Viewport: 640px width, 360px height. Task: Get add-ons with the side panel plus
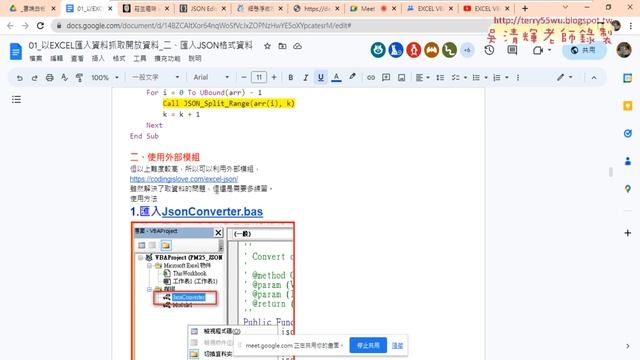click(628, 233)
